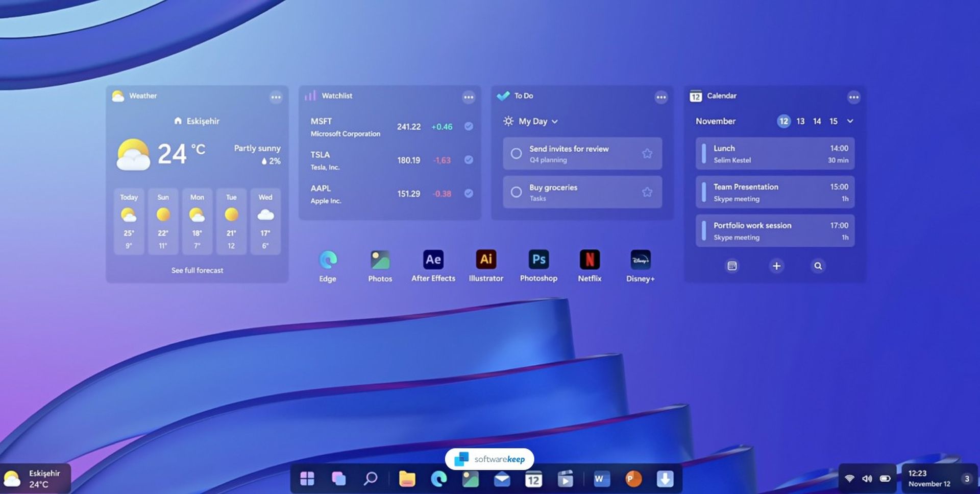Open Photoshop from the pinned apps
The width and height of the screenshot is (980, 494).
coord(538,260)
